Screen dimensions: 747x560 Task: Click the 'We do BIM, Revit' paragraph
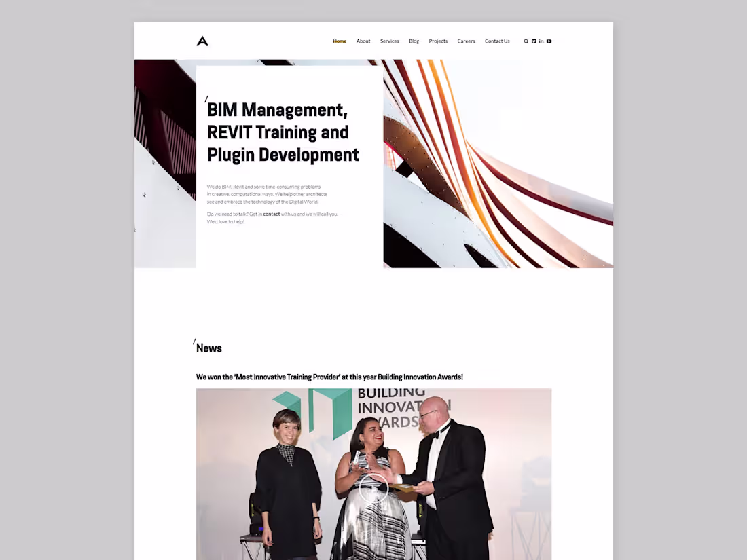click(267, 194)
